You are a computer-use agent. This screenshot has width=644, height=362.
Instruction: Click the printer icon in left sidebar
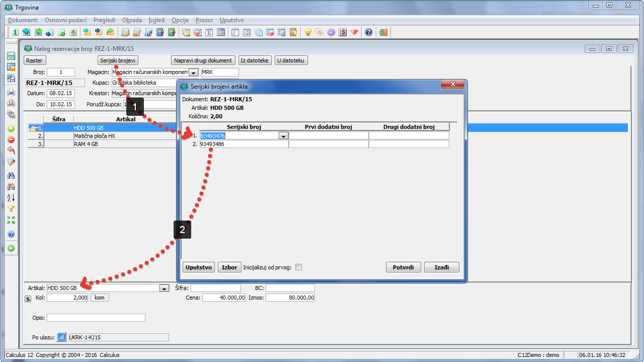coord(11,92)
